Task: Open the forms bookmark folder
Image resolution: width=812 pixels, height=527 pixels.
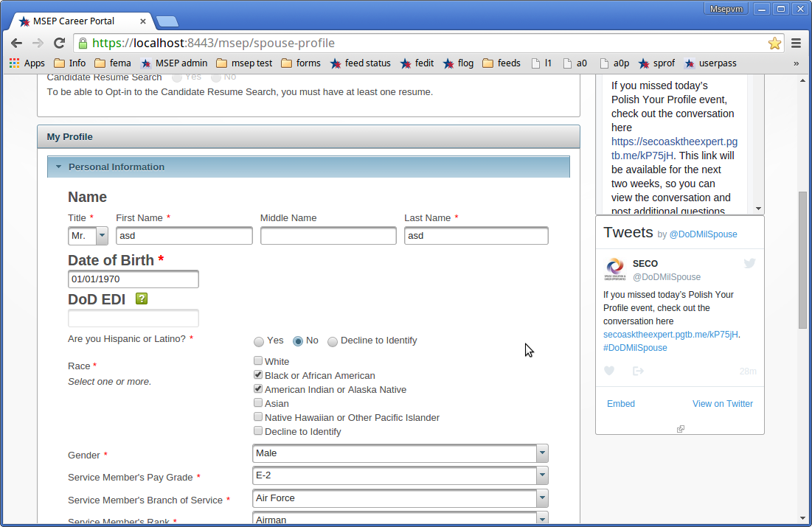Action: [x=301, y=63]
